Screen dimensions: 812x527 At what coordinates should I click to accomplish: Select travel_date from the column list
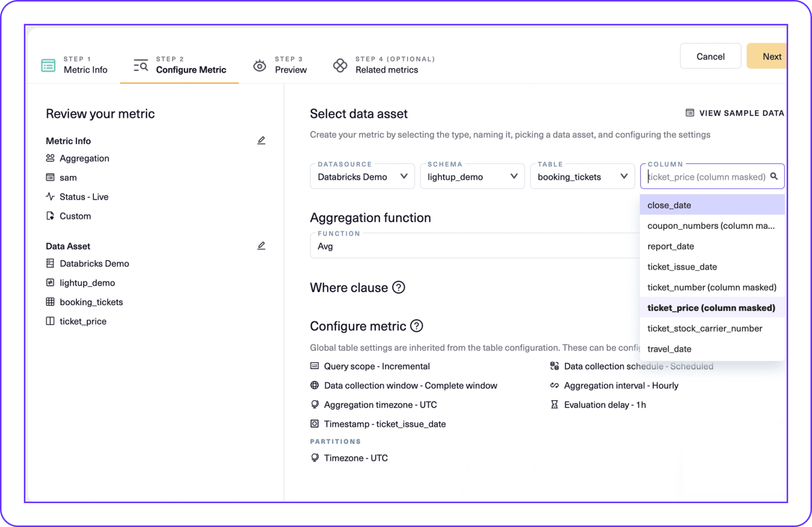669,349
